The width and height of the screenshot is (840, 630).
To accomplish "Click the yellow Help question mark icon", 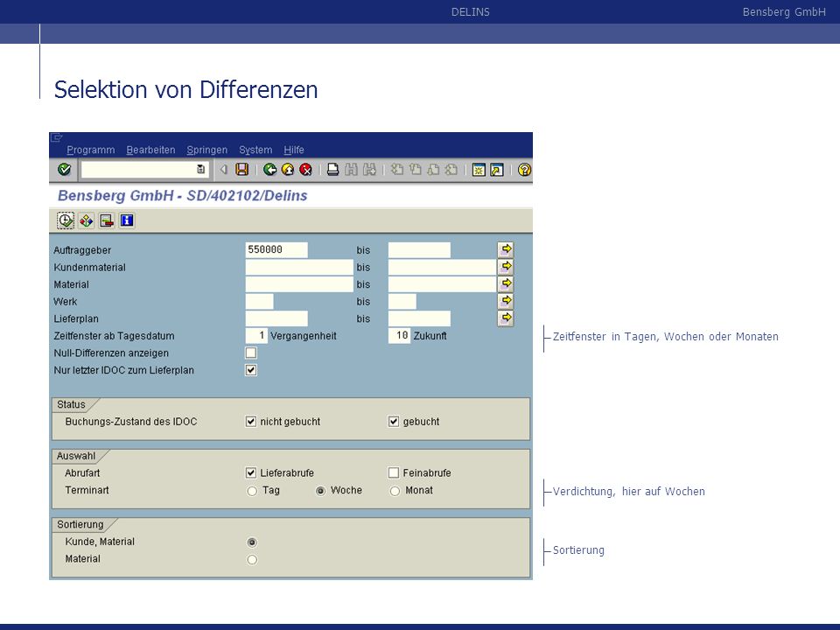I will [x=524, y=170].
